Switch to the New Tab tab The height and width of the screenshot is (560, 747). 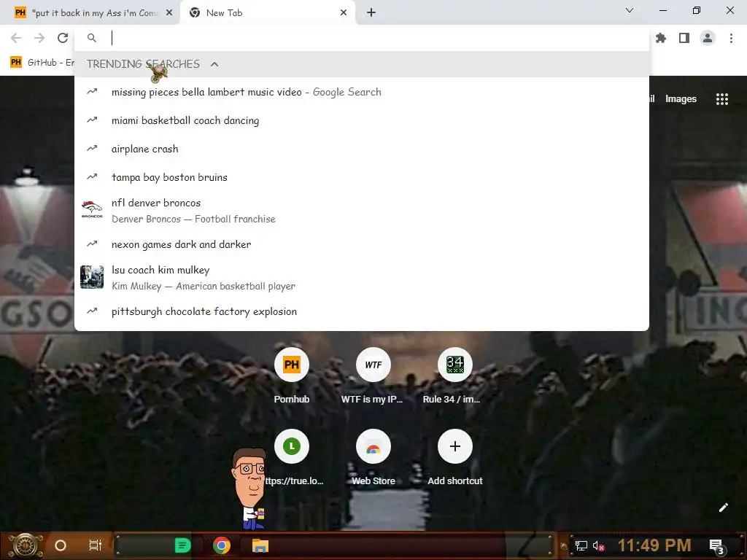[x=267, y=13]
